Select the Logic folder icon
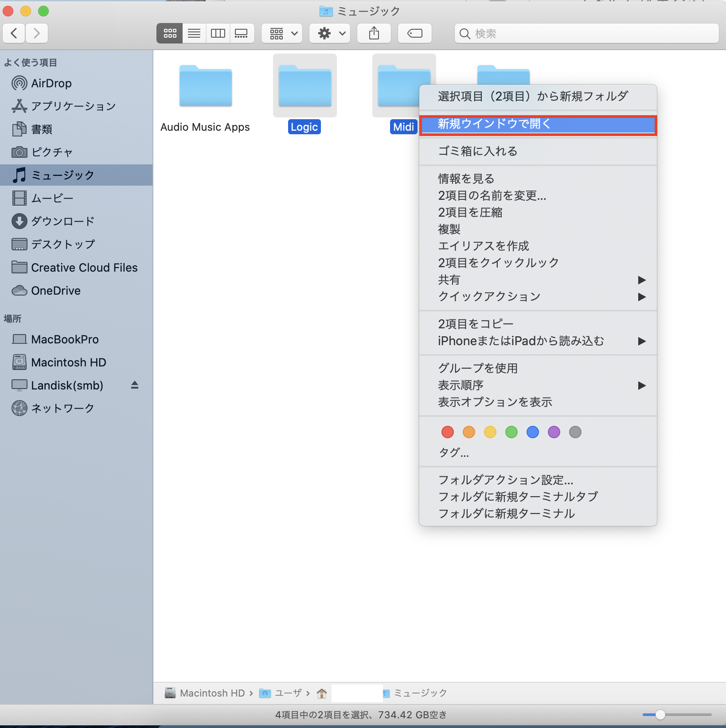 pos(305,86)
